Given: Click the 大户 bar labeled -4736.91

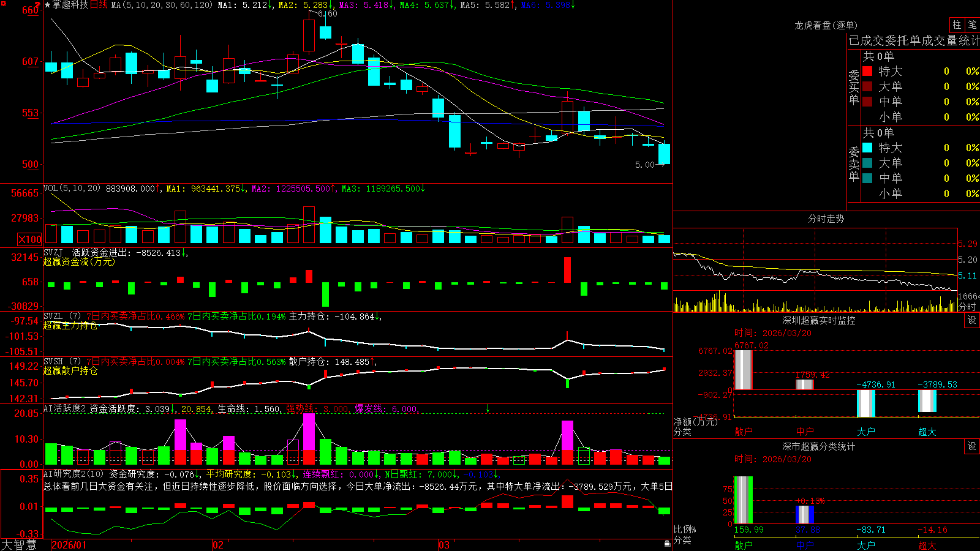Looking at the screenshot, I should 865,403.
